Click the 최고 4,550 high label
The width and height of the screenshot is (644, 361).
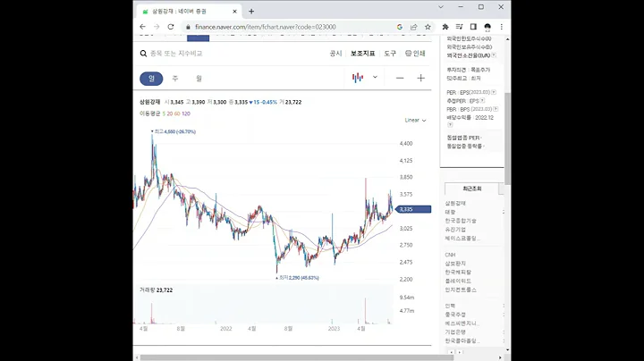pyautogui.click(x=174, y=131)
